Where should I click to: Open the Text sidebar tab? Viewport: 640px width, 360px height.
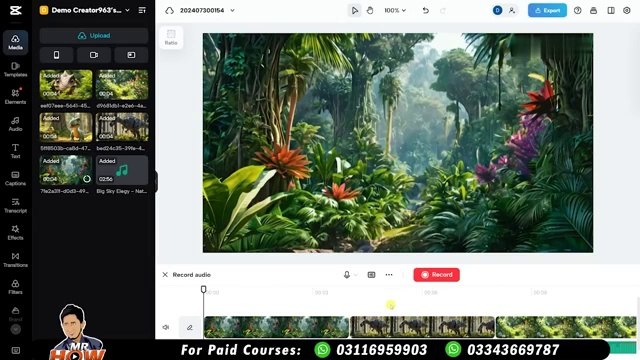pos(16,151)
